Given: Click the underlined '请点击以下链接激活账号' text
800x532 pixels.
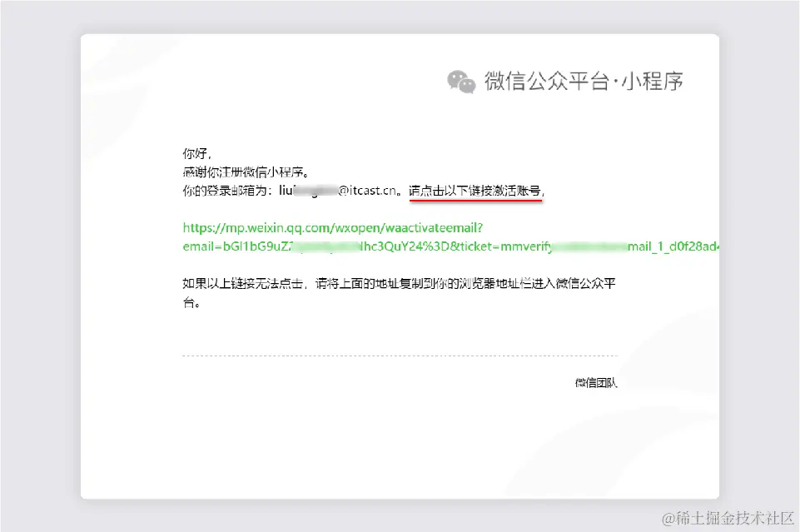Looking at the screenshot, I should tap(475, 191).
